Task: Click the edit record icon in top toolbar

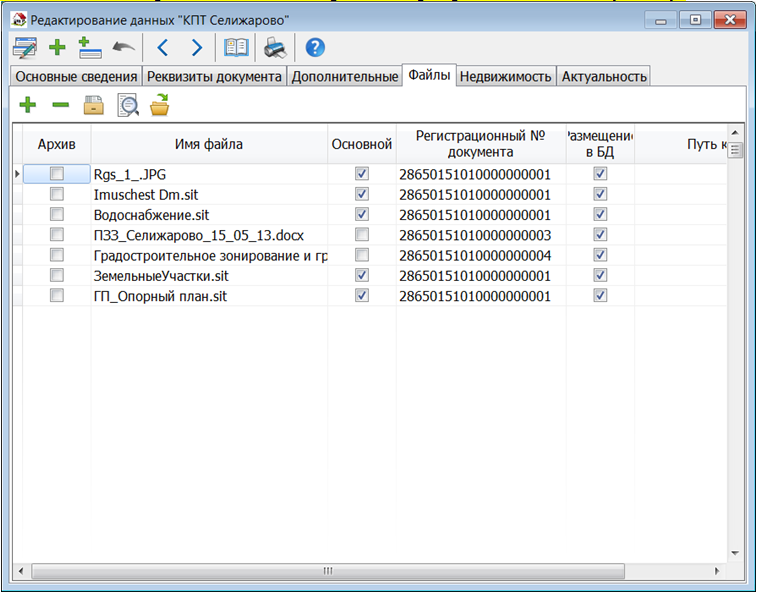Action: [24, 47]
